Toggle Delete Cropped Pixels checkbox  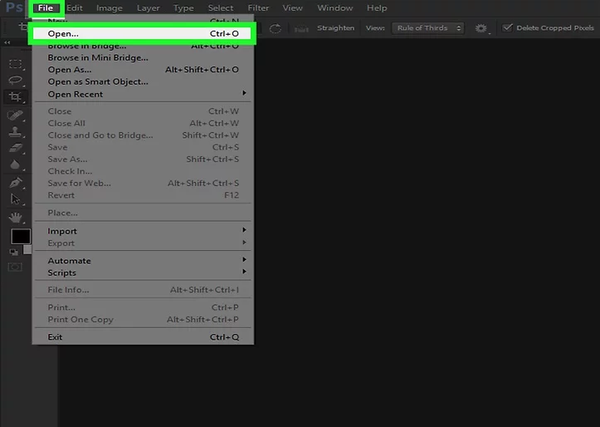(507, 28)
